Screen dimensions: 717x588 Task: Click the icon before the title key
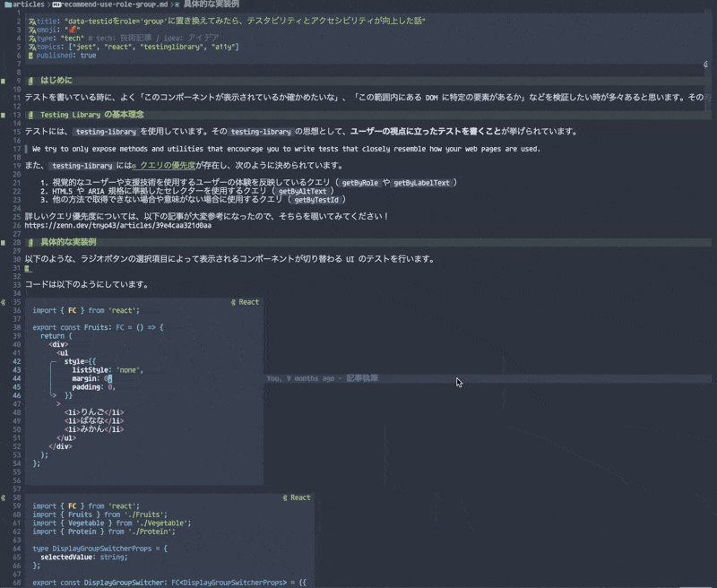pos(32,22)
